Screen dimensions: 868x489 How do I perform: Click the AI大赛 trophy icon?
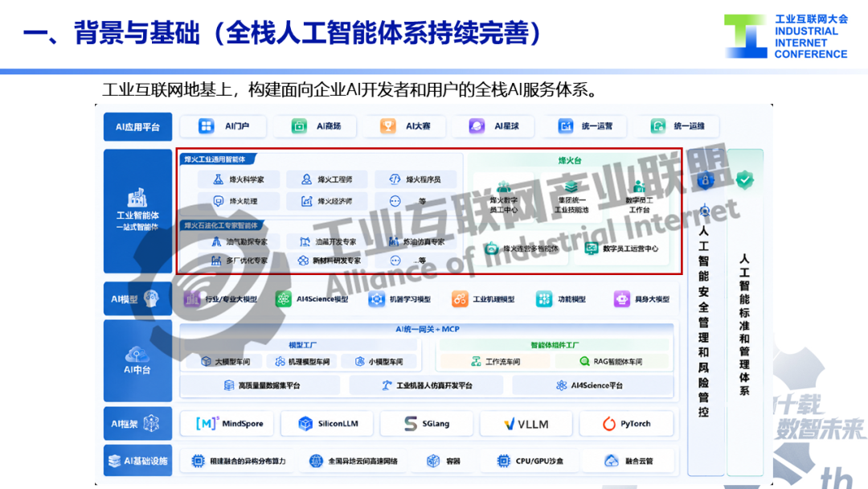pyautogui.click(x=387, y=126)
